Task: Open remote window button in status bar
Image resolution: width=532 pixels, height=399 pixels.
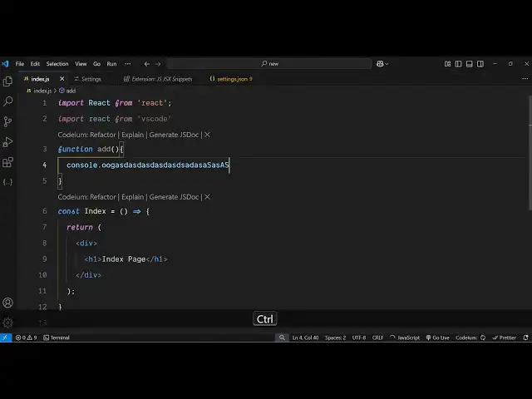Action: (x=6, y=337)
